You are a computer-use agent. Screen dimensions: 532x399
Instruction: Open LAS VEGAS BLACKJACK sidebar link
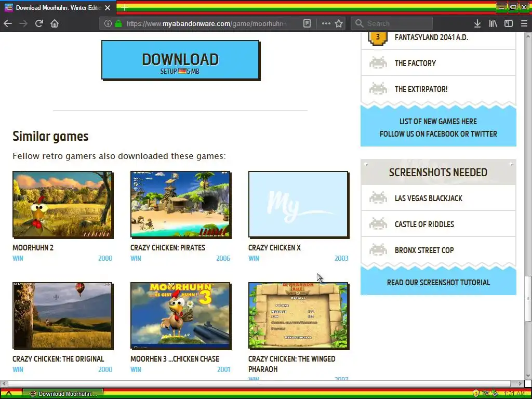pyautogui.click(x=428, y=198)
